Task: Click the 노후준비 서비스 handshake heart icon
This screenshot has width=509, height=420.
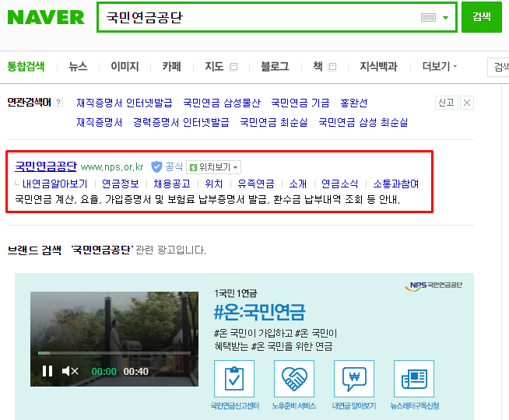Action: 294,379
